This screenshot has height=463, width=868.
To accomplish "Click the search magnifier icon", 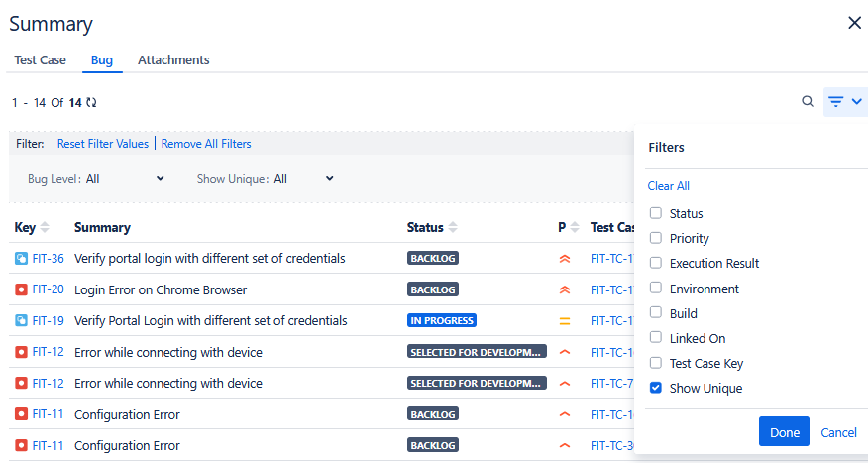I will point(808,101).
